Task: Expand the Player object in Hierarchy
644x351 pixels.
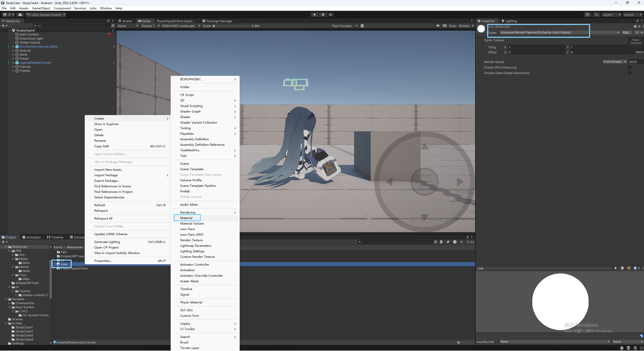Action: tap(13, 59)
